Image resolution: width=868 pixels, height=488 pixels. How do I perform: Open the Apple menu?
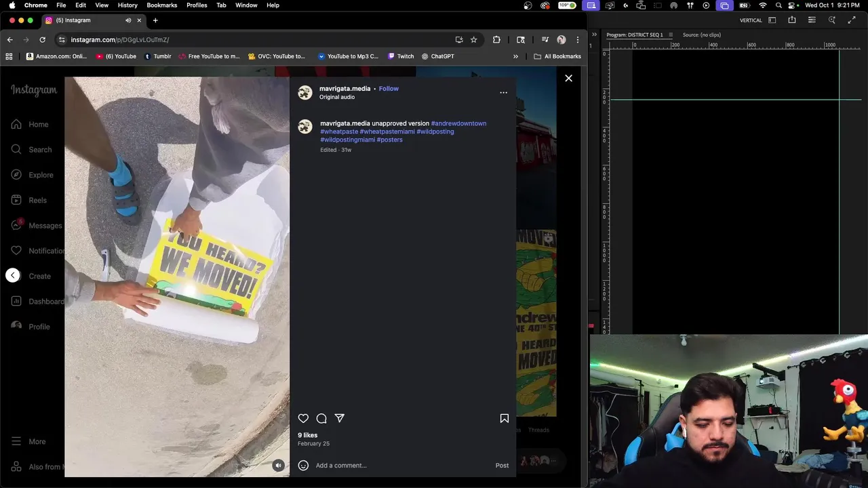[x=12, y=5]
